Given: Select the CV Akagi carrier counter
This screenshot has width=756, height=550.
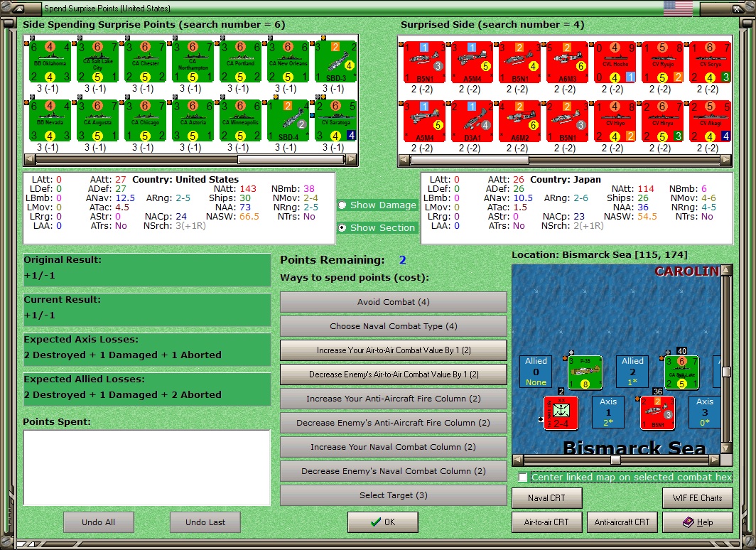Looking at the screenshot, I should (711, 122).
